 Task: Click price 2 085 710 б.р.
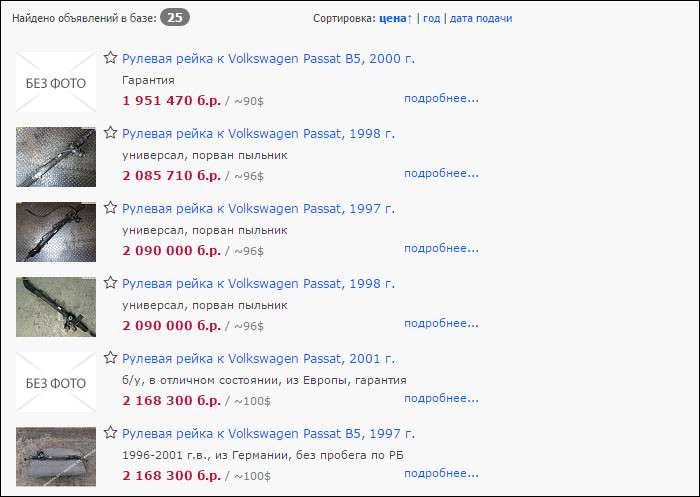pos(171,175)
